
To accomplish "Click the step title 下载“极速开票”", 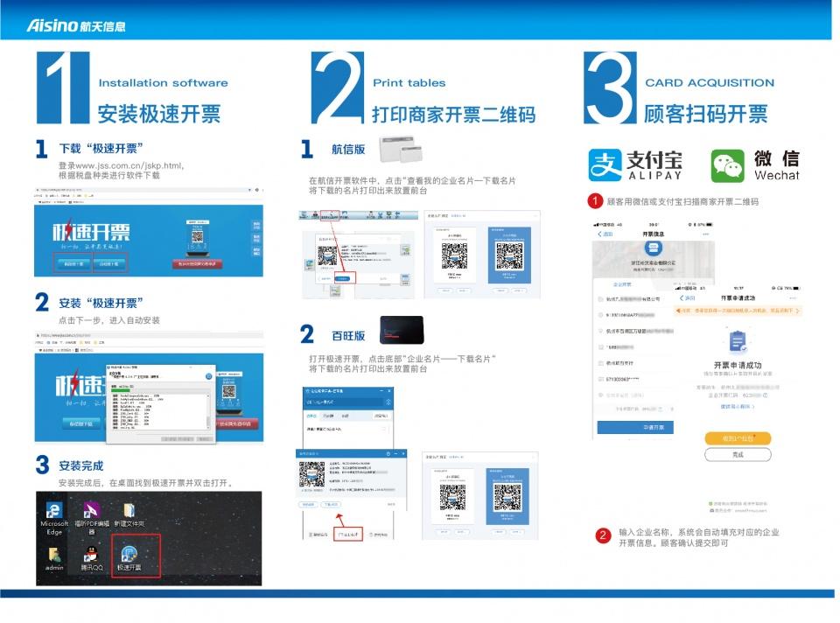I will (x=101, y=149).
